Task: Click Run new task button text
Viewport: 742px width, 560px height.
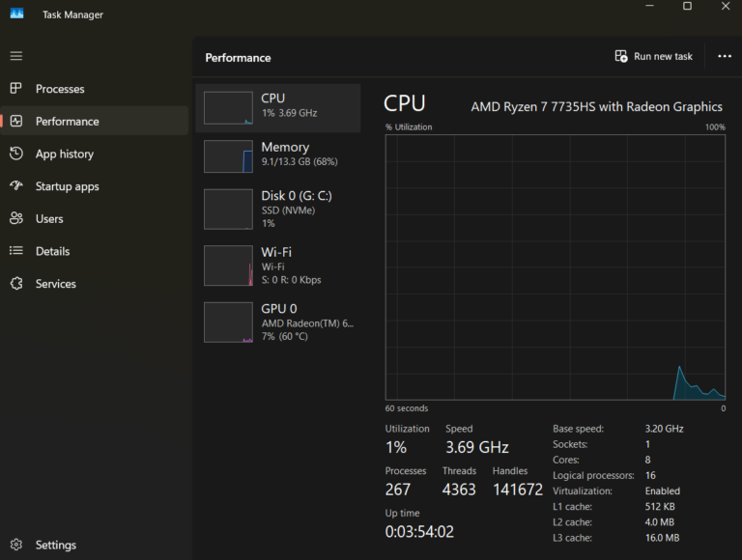Action: (x=663, y=56)
